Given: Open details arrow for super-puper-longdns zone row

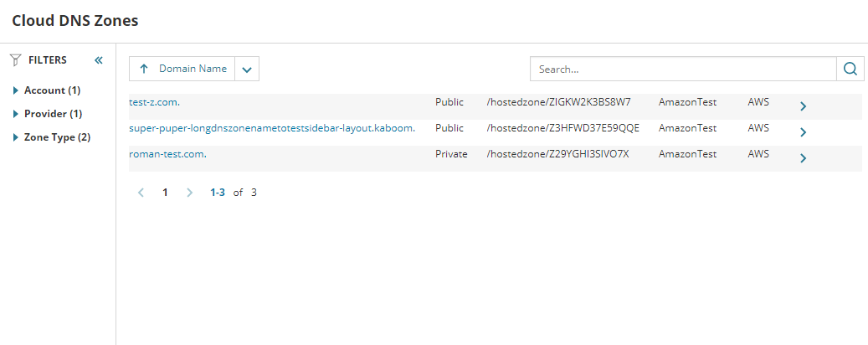Looking at the screenshot, I should [x=803, y=132].
